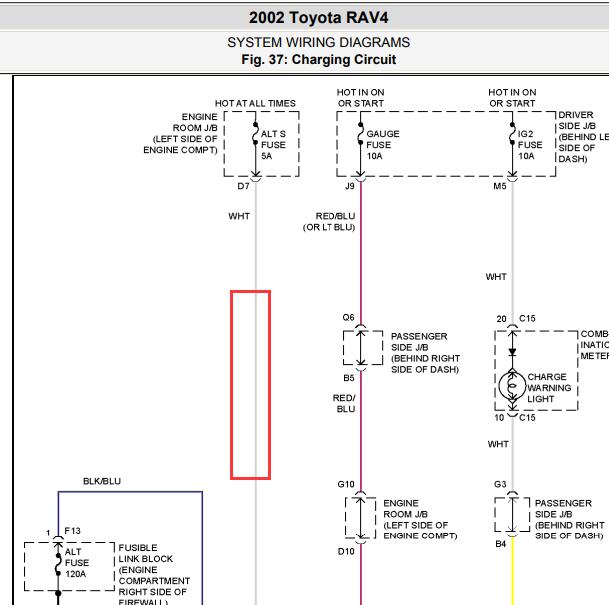The width and height of the screenshot is (609, 605).
Task: Click connector label 'B5'
Action: pyautogui.click(x=349, y=378)
